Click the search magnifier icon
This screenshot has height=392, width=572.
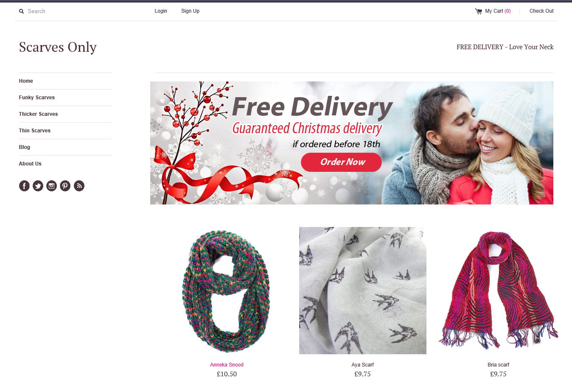tap(21, 11)
